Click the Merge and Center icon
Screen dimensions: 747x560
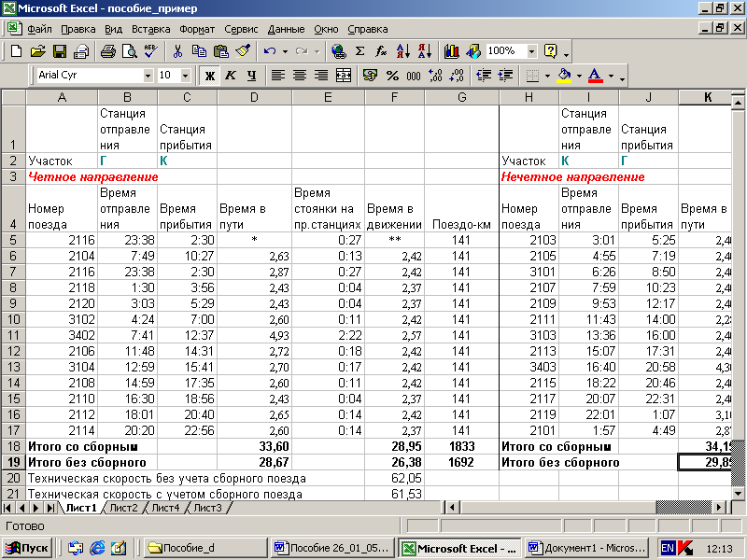point(344,76)
